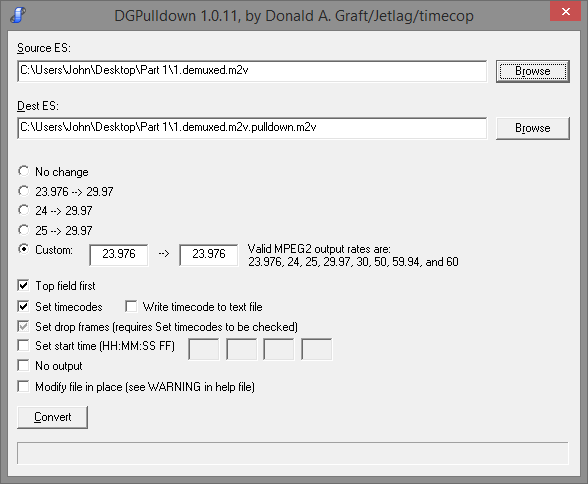
Task: Browse for the Dest ES file
Action: coord(532,128)
